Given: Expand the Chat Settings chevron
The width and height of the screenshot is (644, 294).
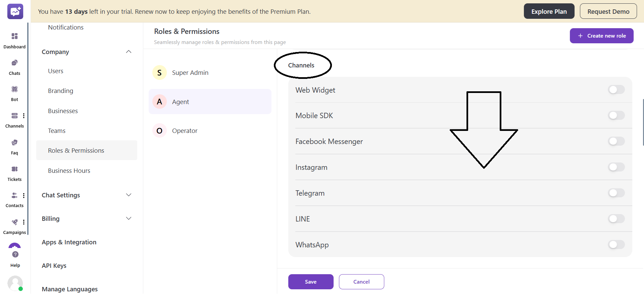Looking at the screenshot, I should 129,195.
